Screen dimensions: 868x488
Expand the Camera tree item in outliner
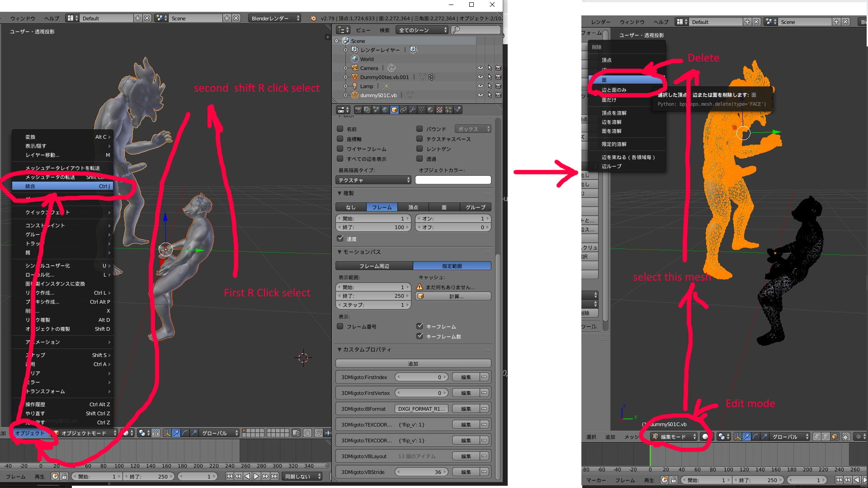click(x=346, y=68)
